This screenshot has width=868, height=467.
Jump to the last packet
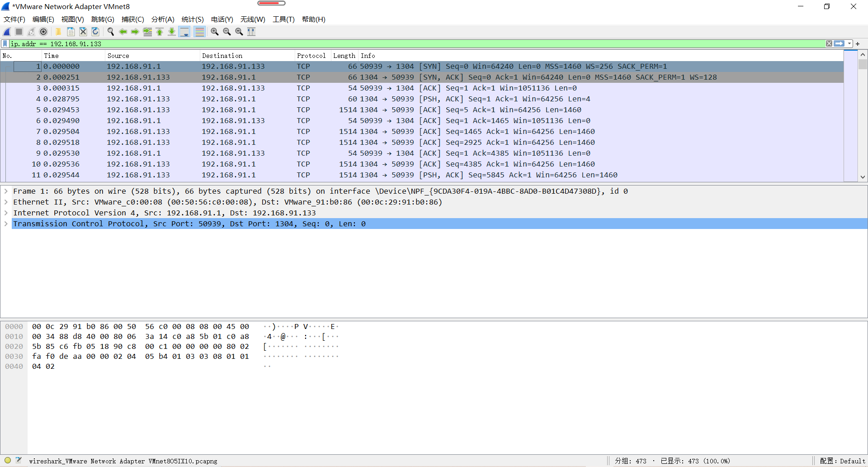pos(172,32)
